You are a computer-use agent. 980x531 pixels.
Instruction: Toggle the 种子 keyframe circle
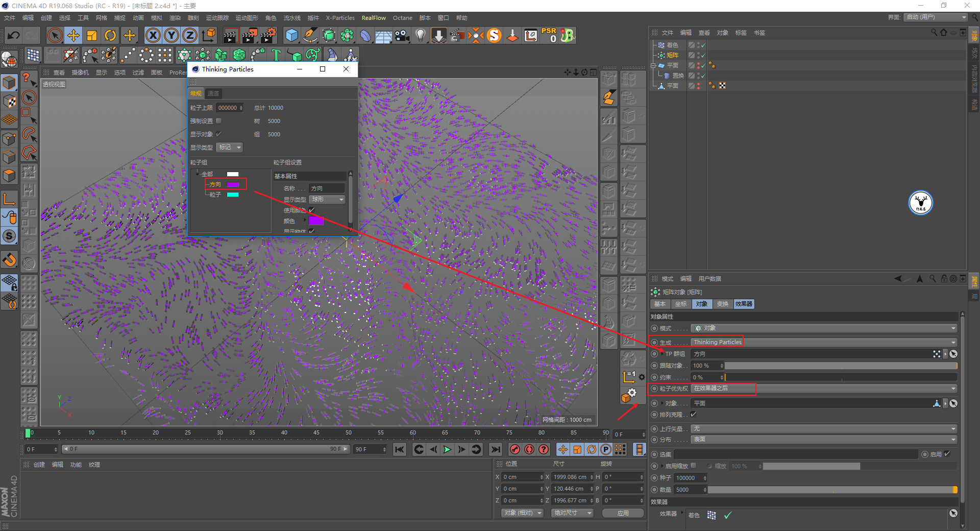click(654, 478)
